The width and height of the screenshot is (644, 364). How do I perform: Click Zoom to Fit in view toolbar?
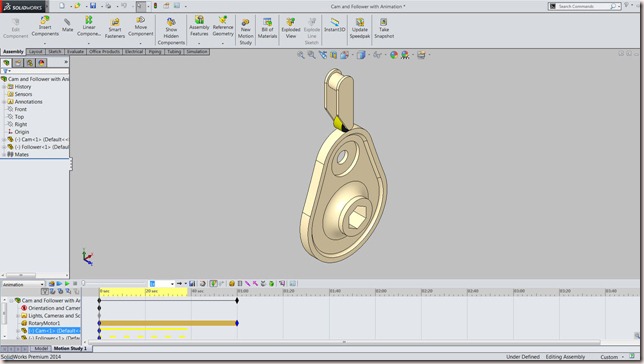301,55
